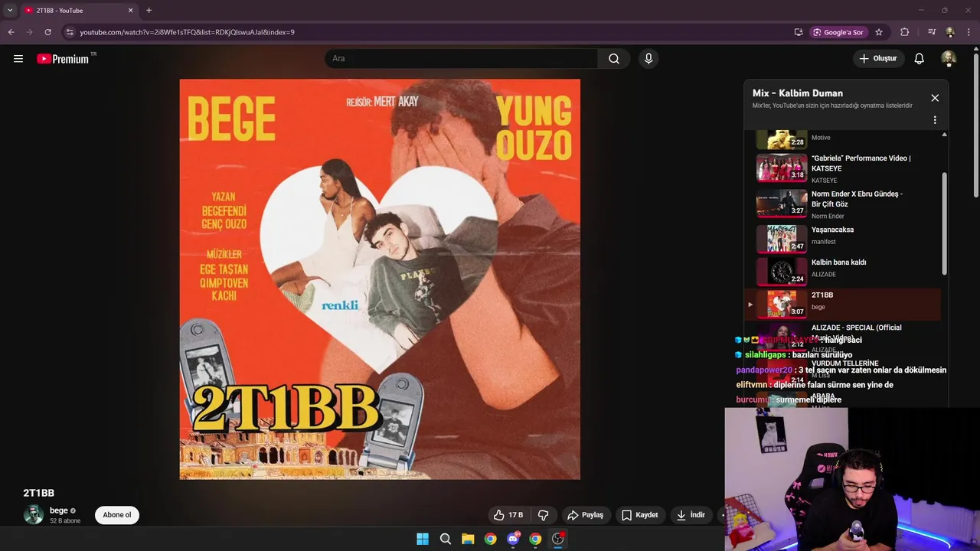The width and height of the screenshot is (980, 551).
Task: Open YouTube account avatar menu
Action: 949,59
